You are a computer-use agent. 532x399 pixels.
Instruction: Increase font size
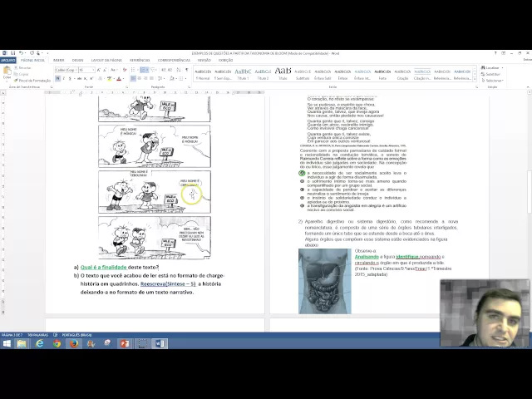tap(98, 70)
